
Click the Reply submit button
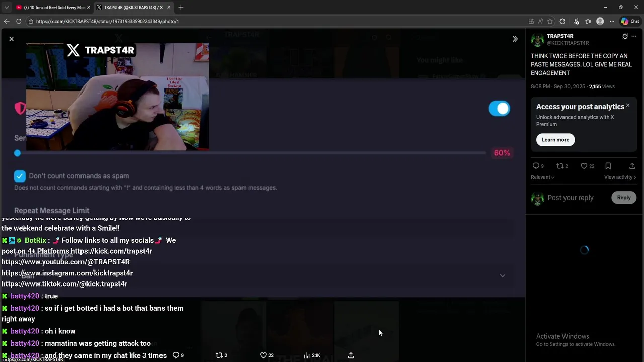pyautogui.click(x=624, y=198)
